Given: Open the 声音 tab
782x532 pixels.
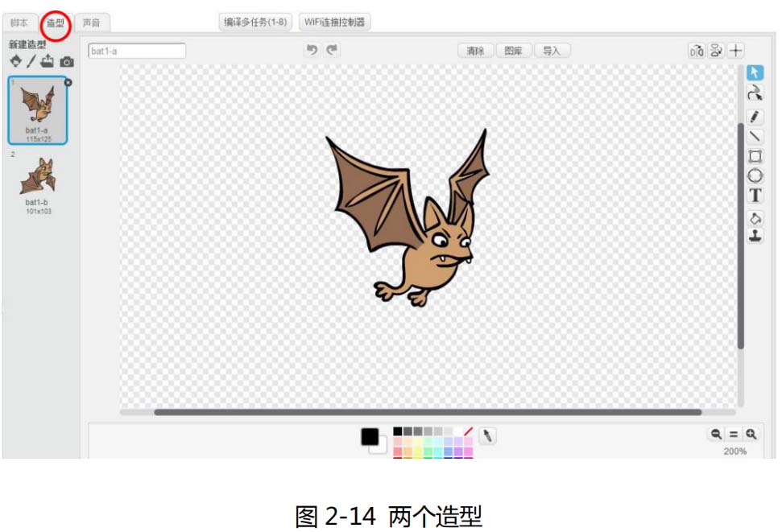Looking at the screenshot, I should 92,23.
